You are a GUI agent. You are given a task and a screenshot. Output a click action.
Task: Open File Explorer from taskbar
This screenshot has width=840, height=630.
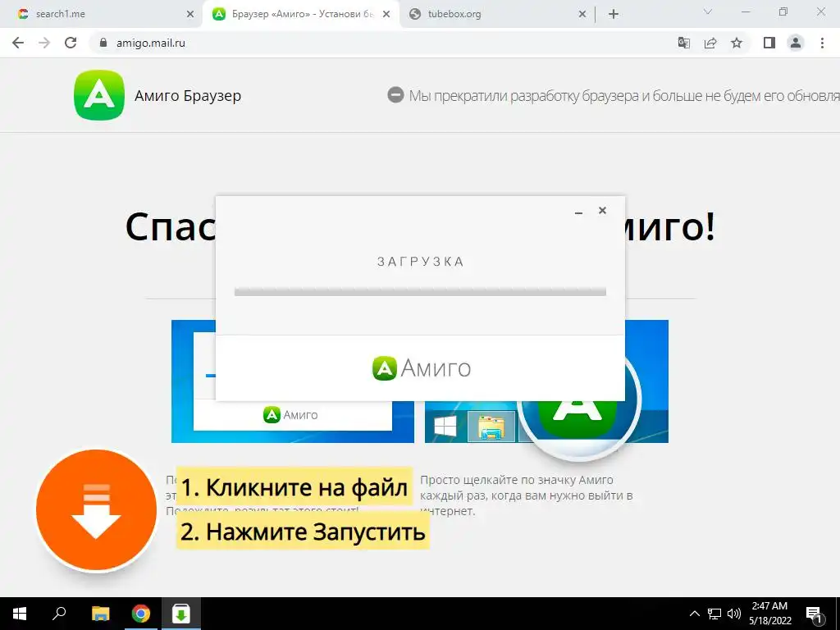[x=100, y=614]
